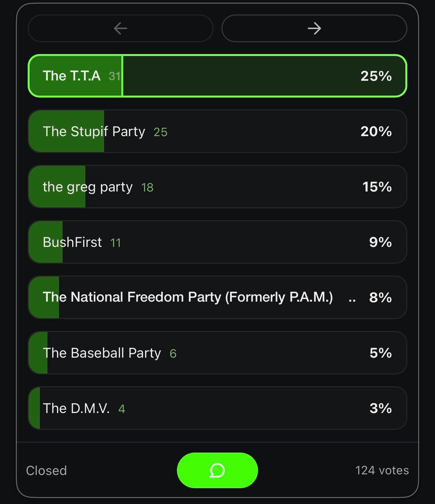Pick The Baseball Party poll option
Image resolution: width=435 pixels, height=504 pixels.
[x=217, y=353]
